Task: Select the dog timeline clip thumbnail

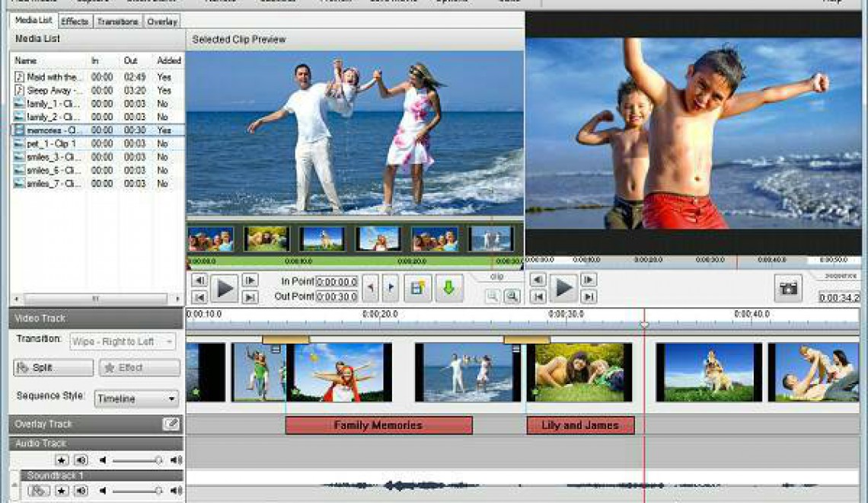Action: tap(709, 372)
